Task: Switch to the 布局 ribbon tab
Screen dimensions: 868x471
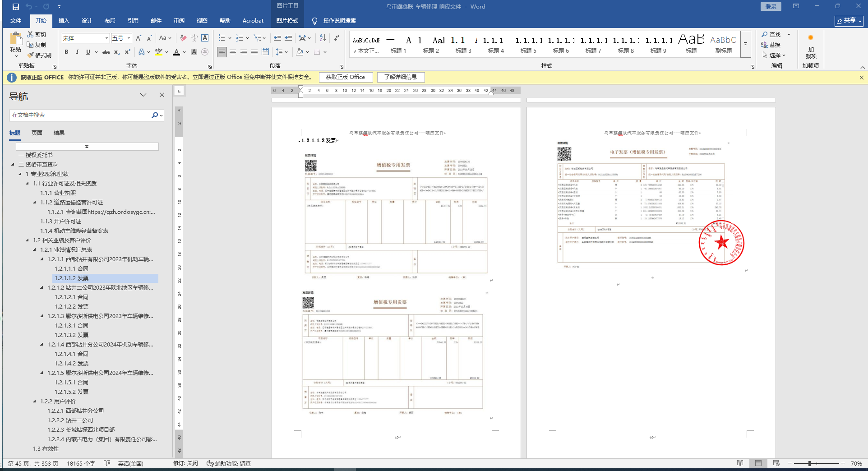Action: [110, 21]
